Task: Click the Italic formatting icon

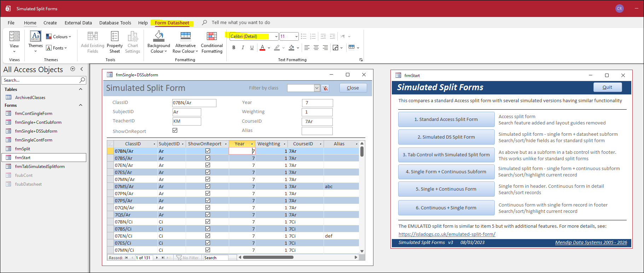Action: [x=243, y=48]
